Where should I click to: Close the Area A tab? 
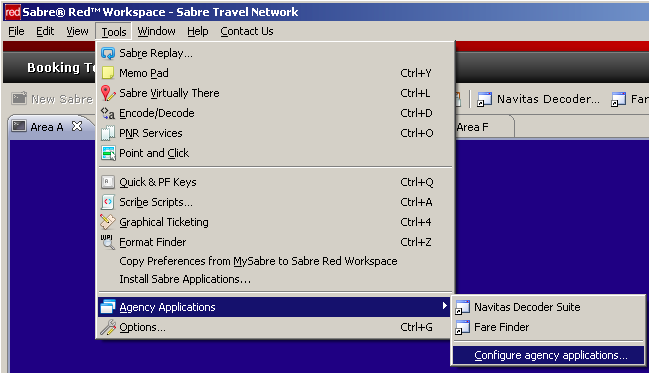(x=77, y=126)
